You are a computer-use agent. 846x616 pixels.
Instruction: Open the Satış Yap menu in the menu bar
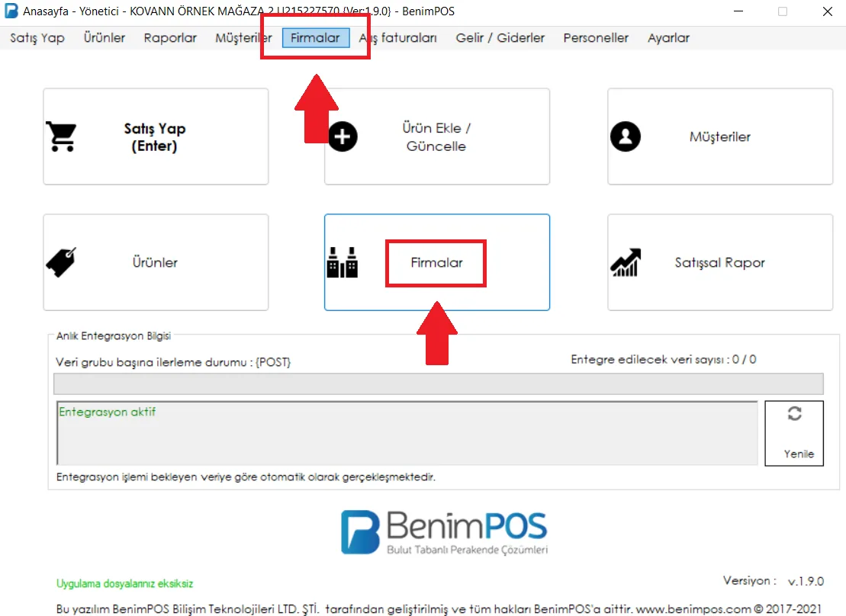point(37,38)
